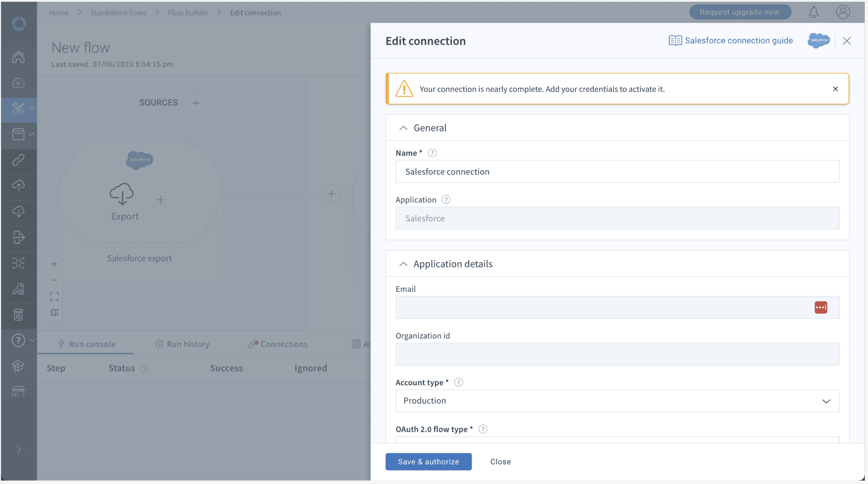Show help for the Name field
Image resolution: width=868 pixels, height=484 pixels.
pyautogui.click(x=432, y=153)
